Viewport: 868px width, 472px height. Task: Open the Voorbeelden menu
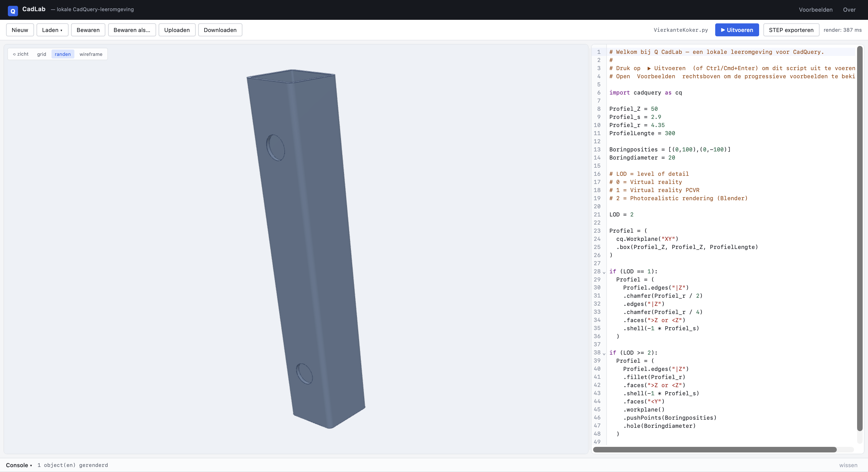tap(815, 10)
